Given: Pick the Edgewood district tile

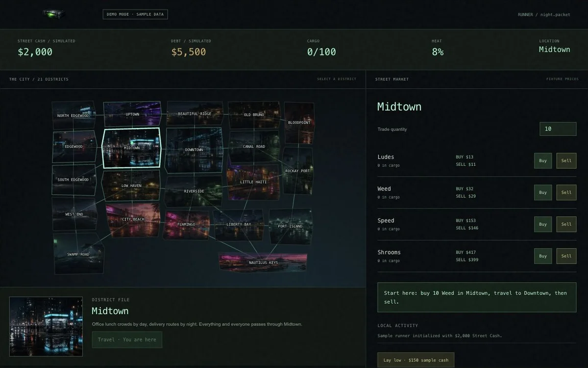Looking at the screenshot, I should pos(74,146).
